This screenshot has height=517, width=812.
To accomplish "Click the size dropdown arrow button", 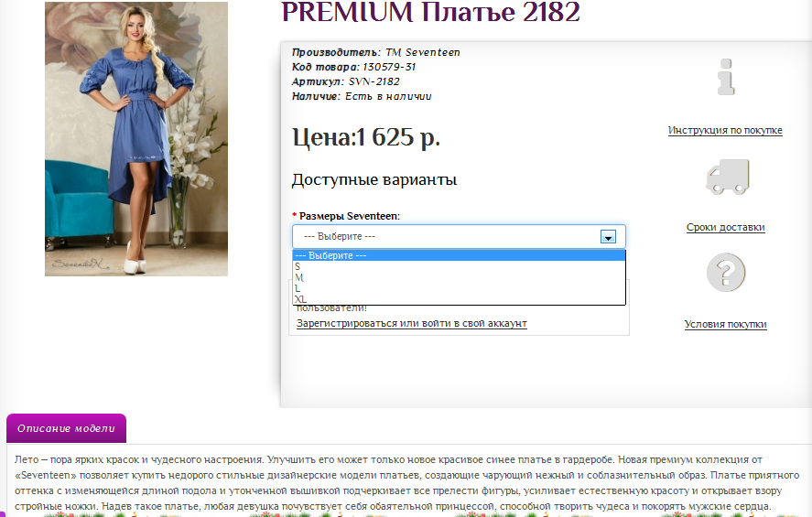I will click(x=608, y=236).
